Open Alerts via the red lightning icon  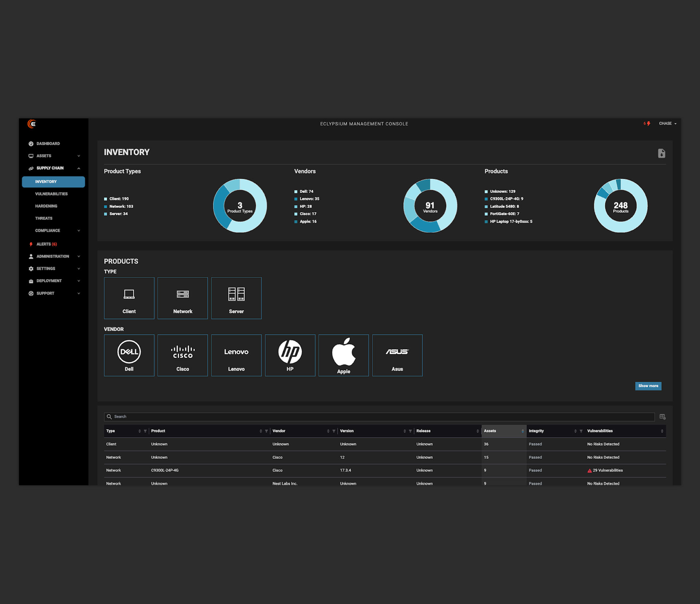(31, 244)
